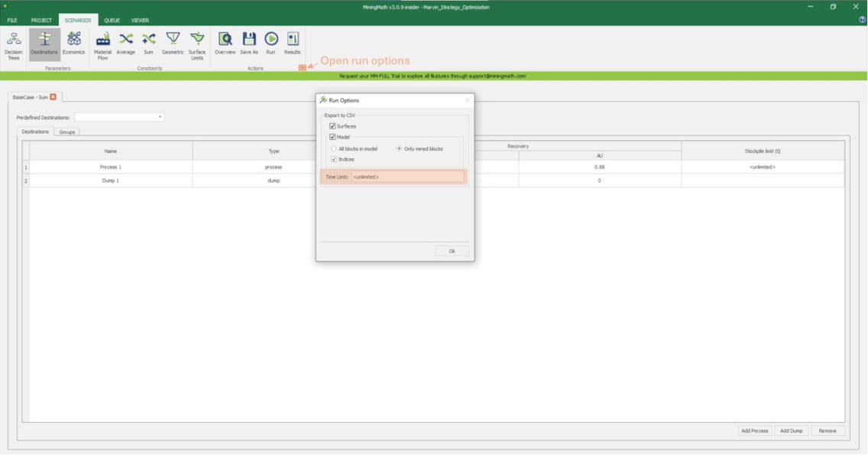This screenshot has height=455, width=868.
Task: Click the Time Limit input field
Action: 406,177
